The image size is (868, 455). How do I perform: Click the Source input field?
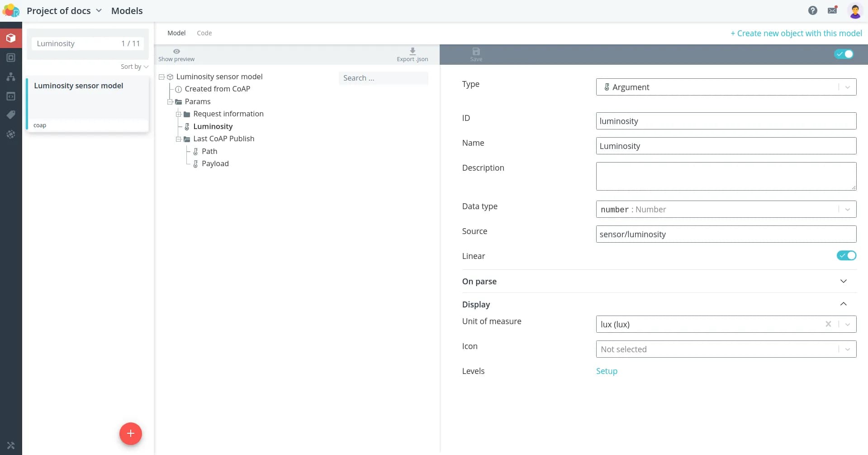[726, 234]
